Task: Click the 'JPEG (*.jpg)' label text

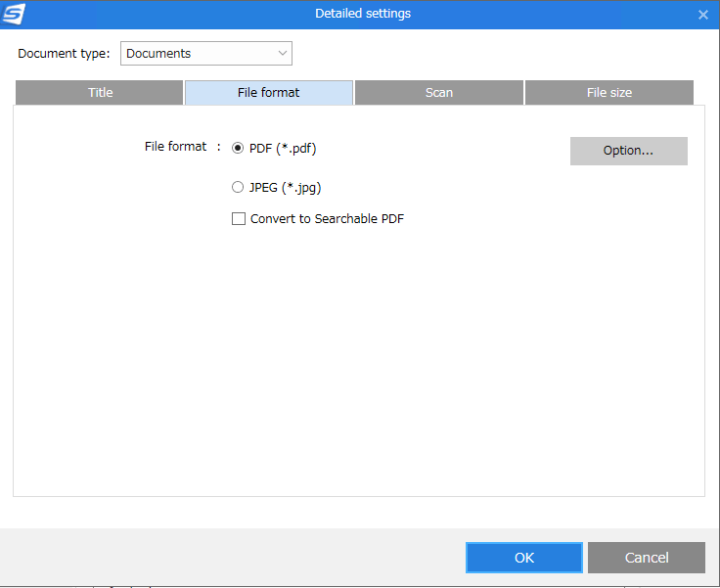Action: click(285, 187)
